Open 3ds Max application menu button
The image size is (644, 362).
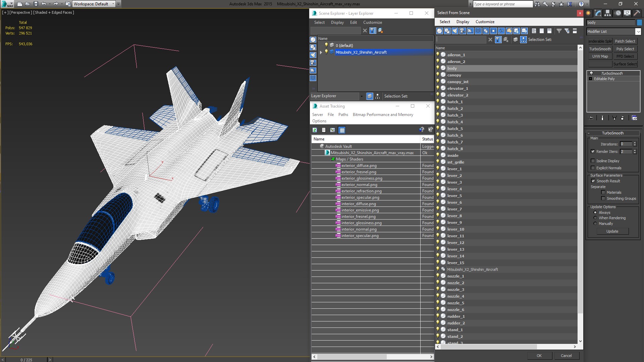click(x=7, y=4)
